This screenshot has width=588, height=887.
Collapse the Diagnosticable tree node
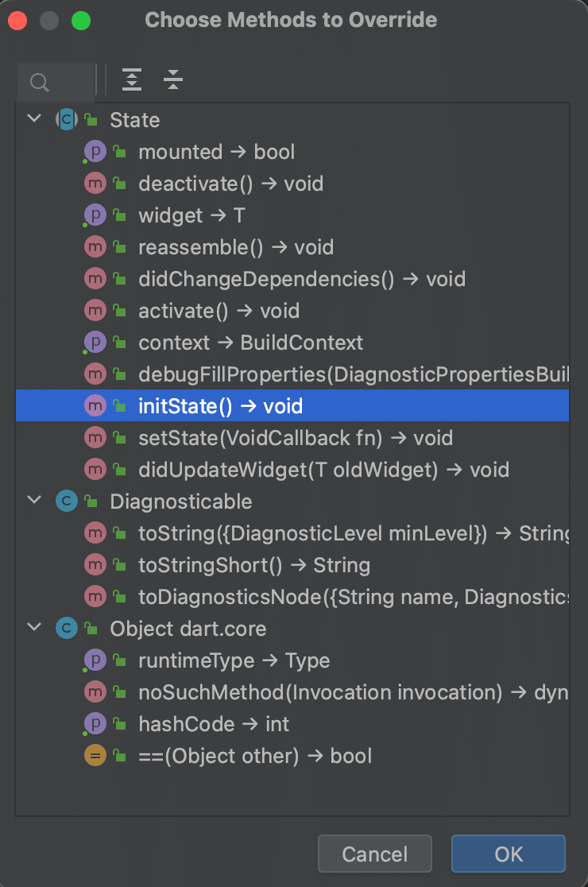click(x=34, y=501)
